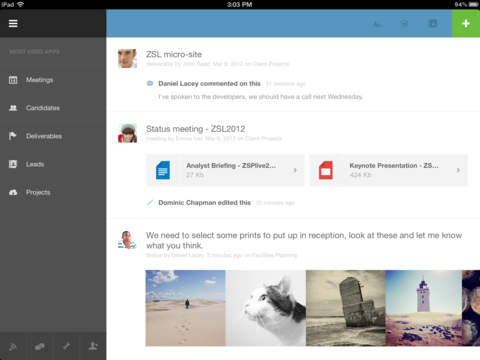Image resolution: width=480 pixels, height=360 pixels.
Task: Open search via the magnifier icon in the sidebar footer
Action: pos(13,347)
